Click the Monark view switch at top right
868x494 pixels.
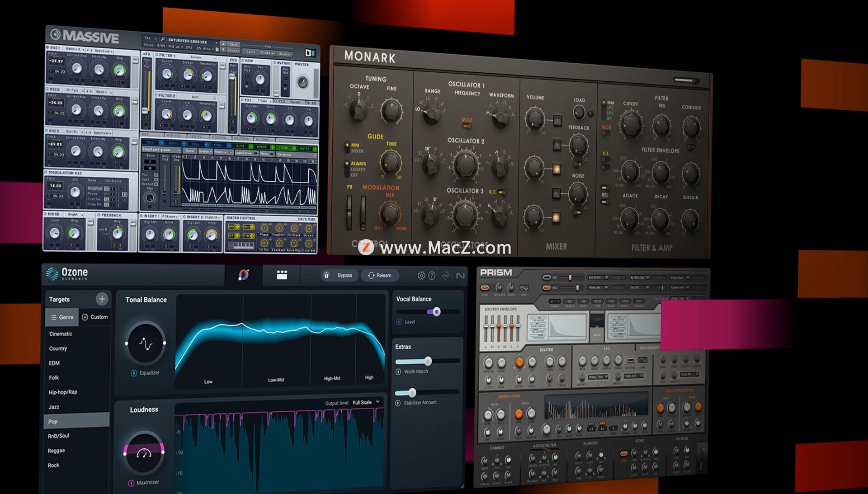[x=686, y=80]
